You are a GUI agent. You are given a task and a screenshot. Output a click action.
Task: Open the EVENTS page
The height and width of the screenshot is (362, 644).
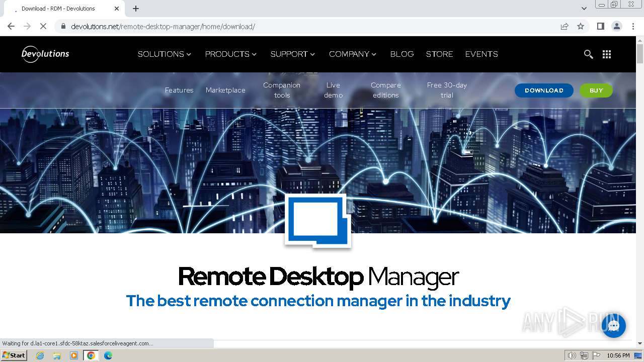tap(481, 54)
